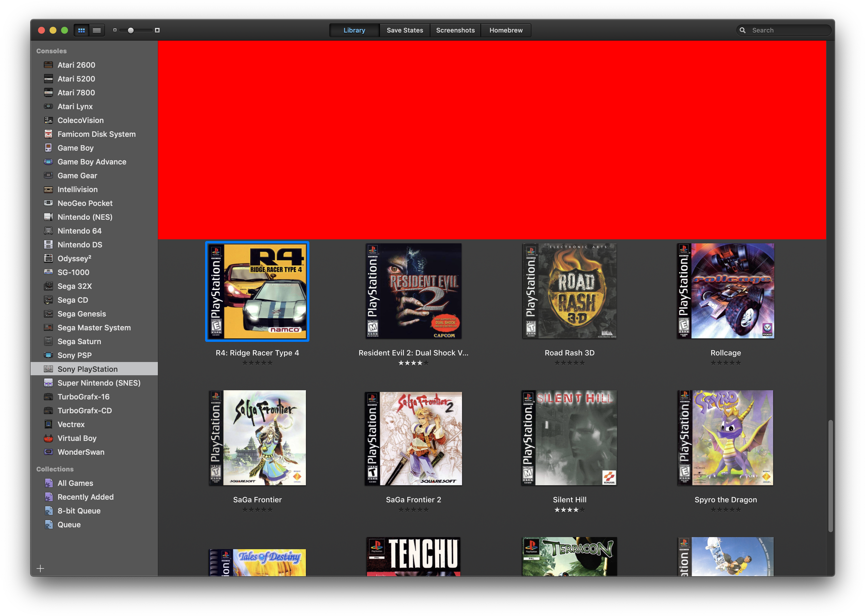Open the 8-bit Queue collection

(94, 511)
